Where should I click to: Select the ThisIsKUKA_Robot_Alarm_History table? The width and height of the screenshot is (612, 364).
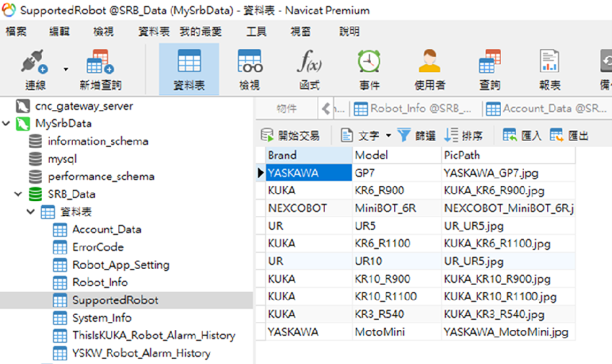point(154,336)
